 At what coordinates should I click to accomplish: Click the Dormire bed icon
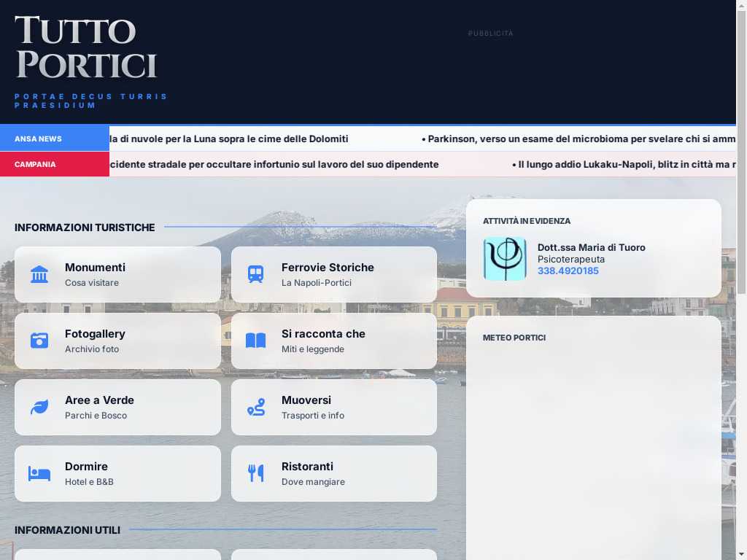click(x=39, y=473)
